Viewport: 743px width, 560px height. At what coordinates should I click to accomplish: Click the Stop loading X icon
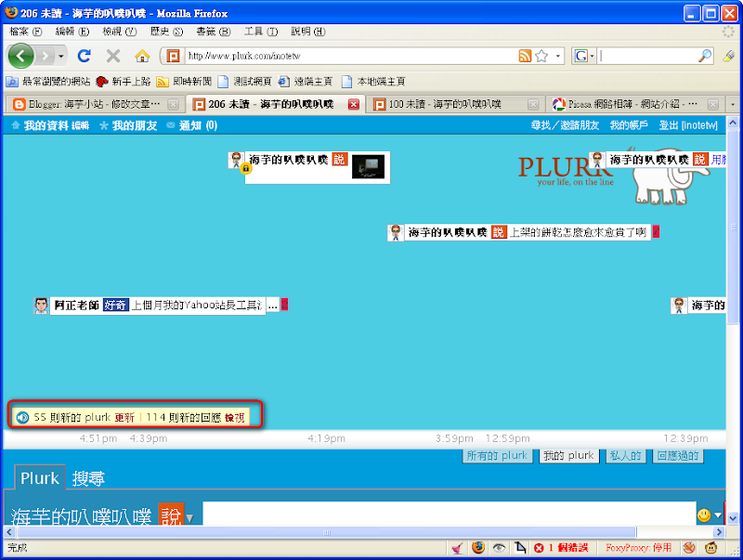[x=112, y=56]
